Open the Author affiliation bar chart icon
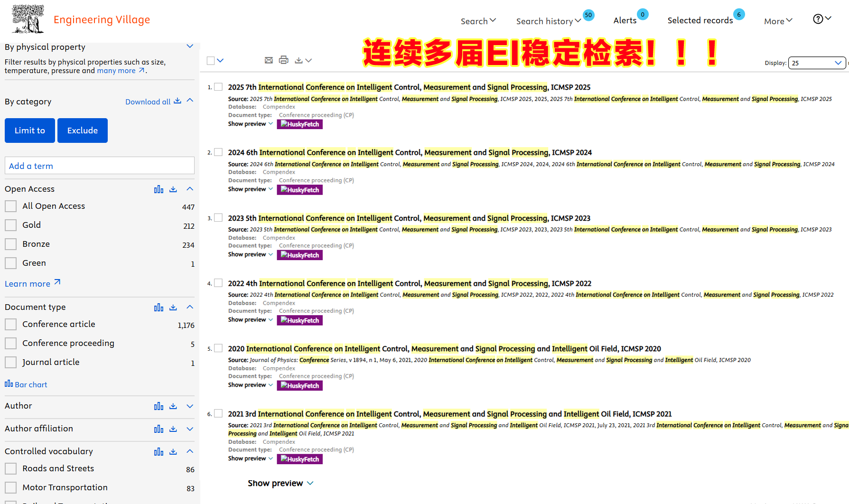 [159, 429]
